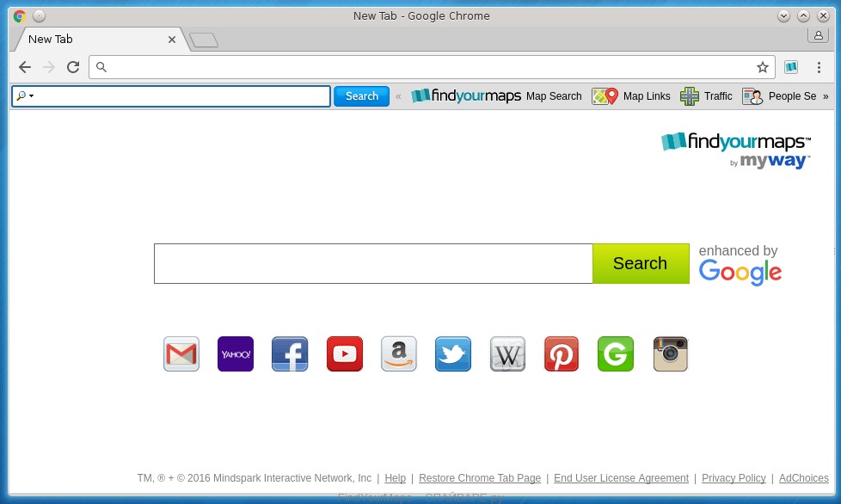Launch the YouTube shortcut icon

[x=345, y=354]
